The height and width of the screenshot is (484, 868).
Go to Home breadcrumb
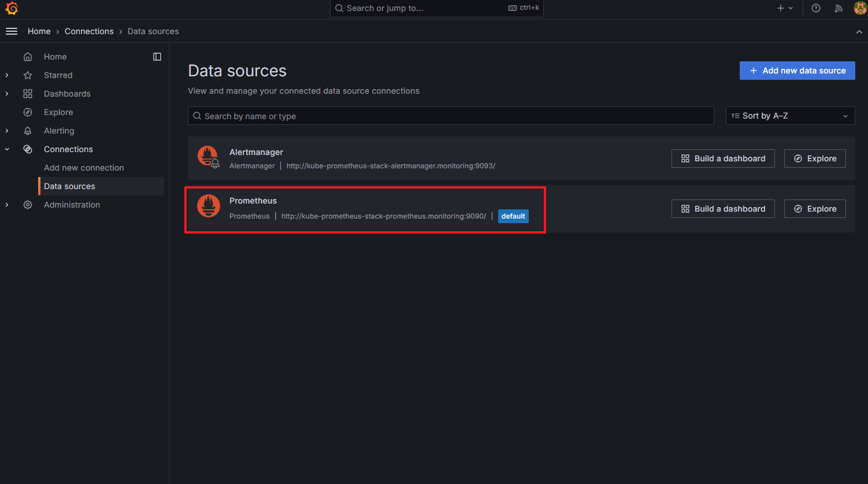(39, 31)
